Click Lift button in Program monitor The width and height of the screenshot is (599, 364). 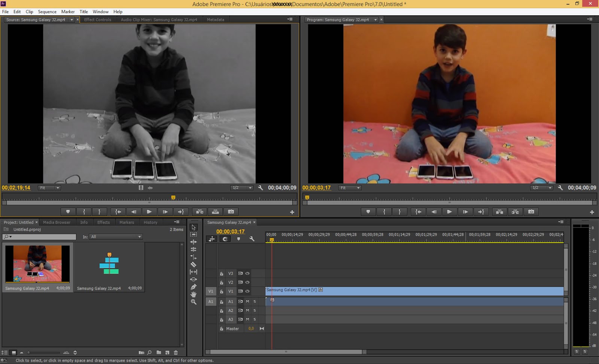499,212
